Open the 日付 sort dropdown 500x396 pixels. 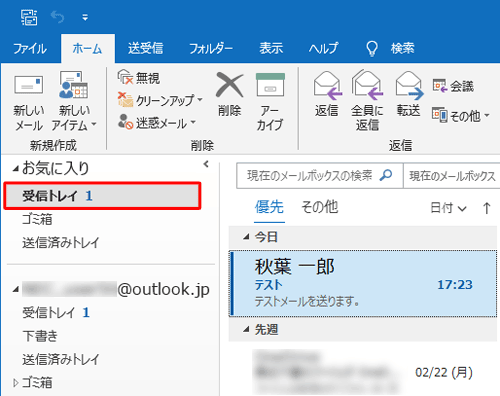[448, 208]
